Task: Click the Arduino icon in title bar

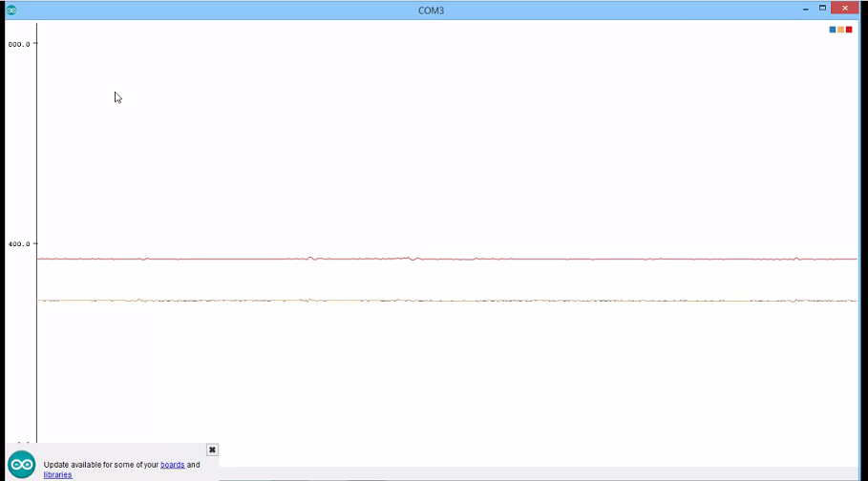Action: point(11,10)
